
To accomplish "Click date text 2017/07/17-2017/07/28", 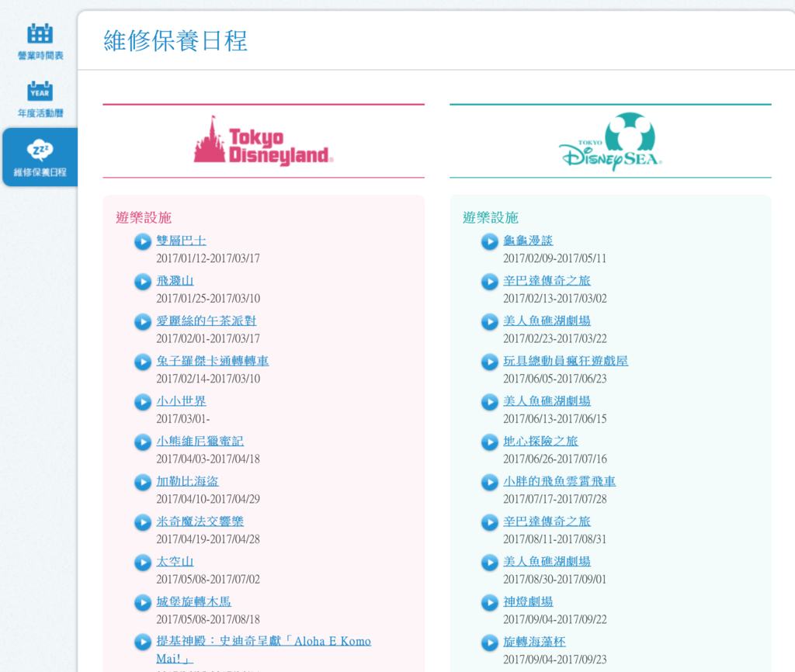I will (x=554, y=499).
